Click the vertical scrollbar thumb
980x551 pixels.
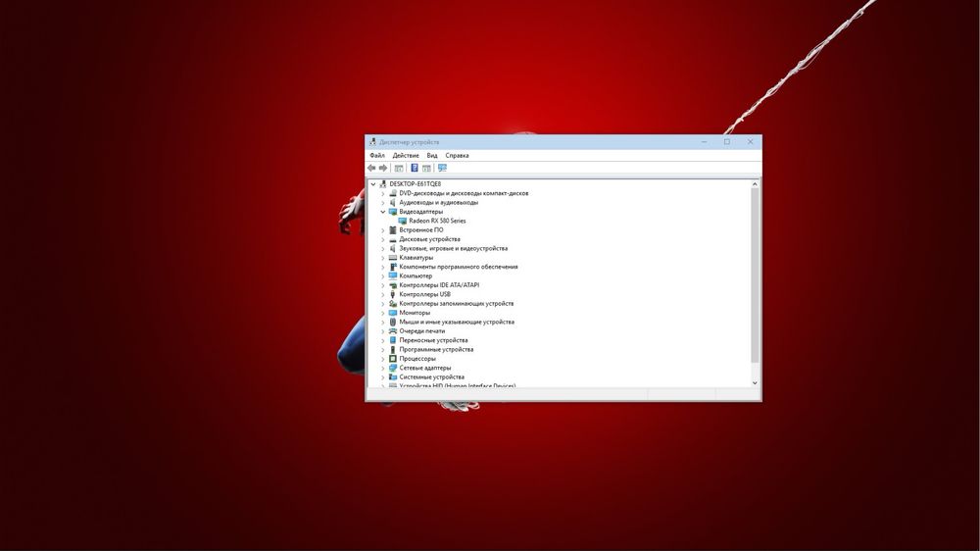(x=755, y=275)
